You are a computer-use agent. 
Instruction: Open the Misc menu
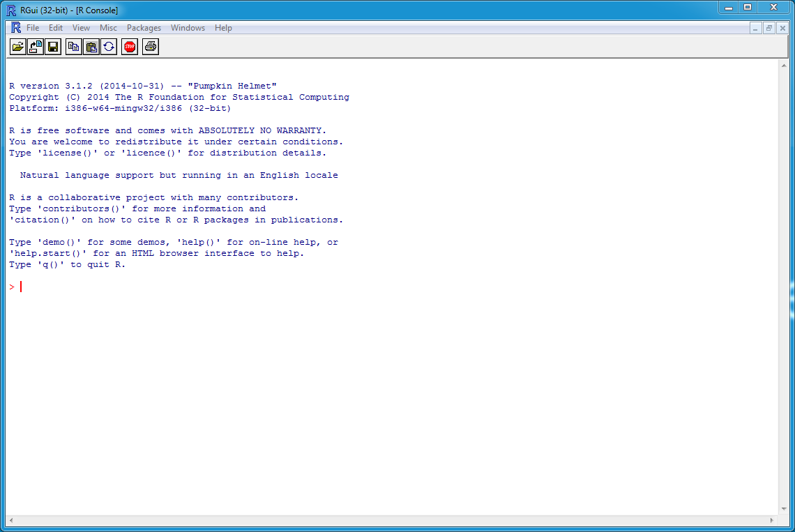tap(108, 28)
